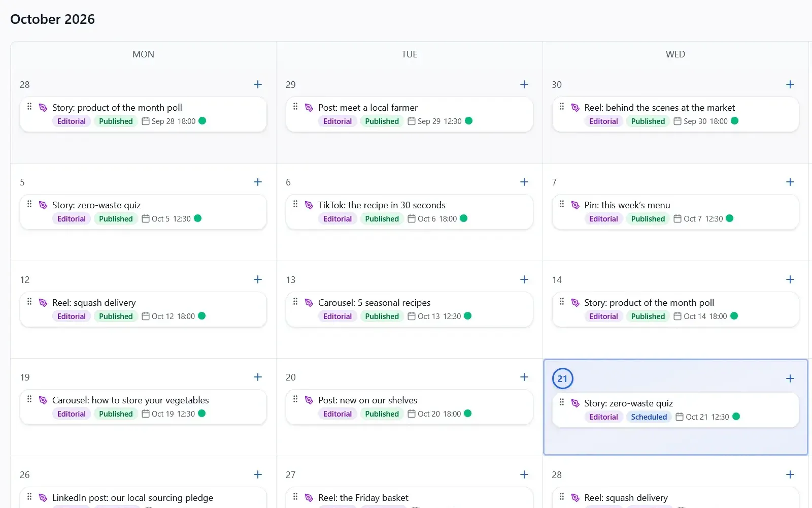
Task: Click Editorial tag on 'Carousel: how to store your vegetables'
Action: tap(72, 414)
